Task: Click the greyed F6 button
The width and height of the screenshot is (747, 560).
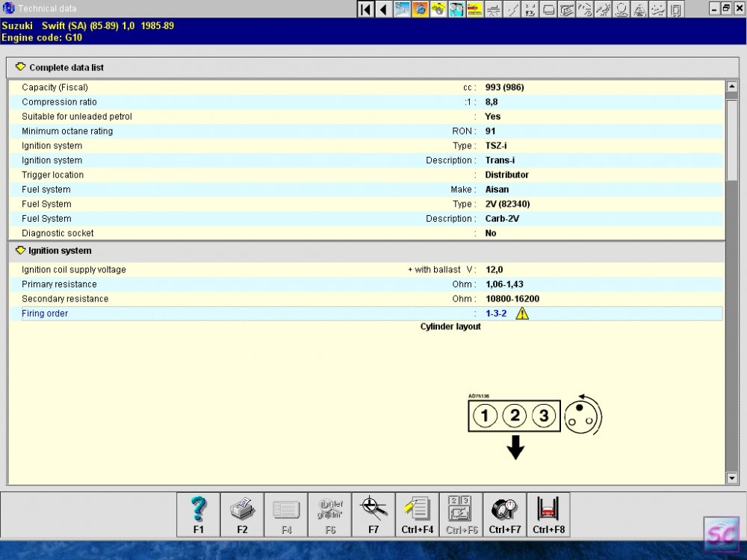Action: point(330,514)
